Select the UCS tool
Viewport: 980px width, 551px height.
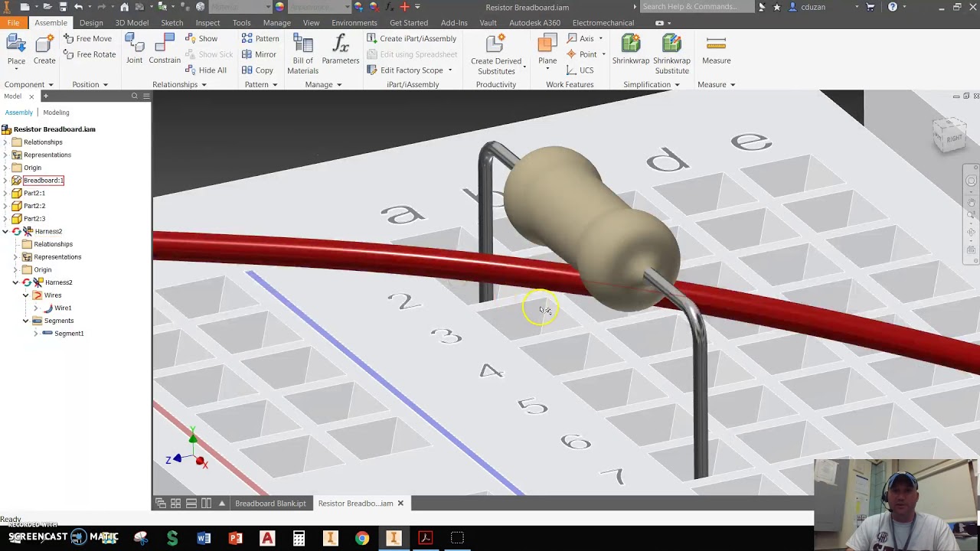[x=580, y=70]
